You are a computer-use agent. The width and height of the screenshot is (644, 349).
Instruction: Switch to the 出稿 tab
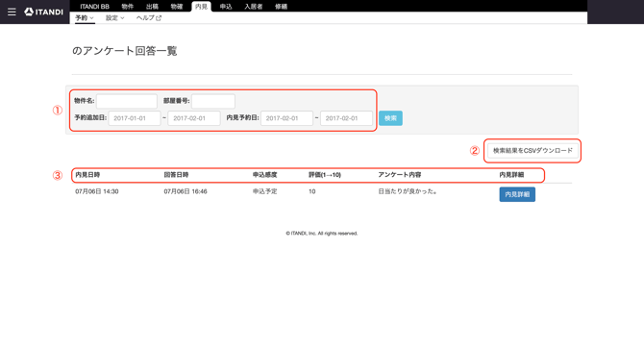[x=152, y=7]
